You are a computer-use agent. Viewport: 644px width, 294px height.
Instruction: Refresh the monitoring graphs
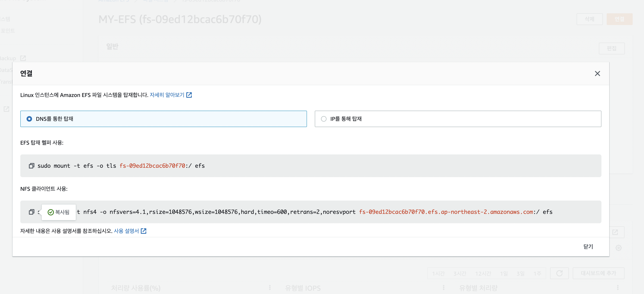coord(559,273)
